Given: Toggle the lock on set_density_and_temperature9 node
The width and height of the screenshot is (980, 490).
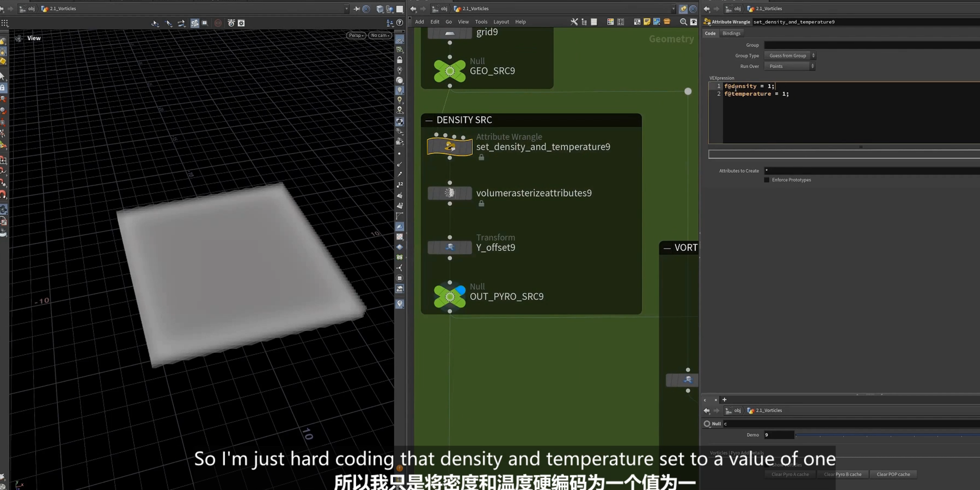Looking at the screenshot, I should click(x=481, y=157).
